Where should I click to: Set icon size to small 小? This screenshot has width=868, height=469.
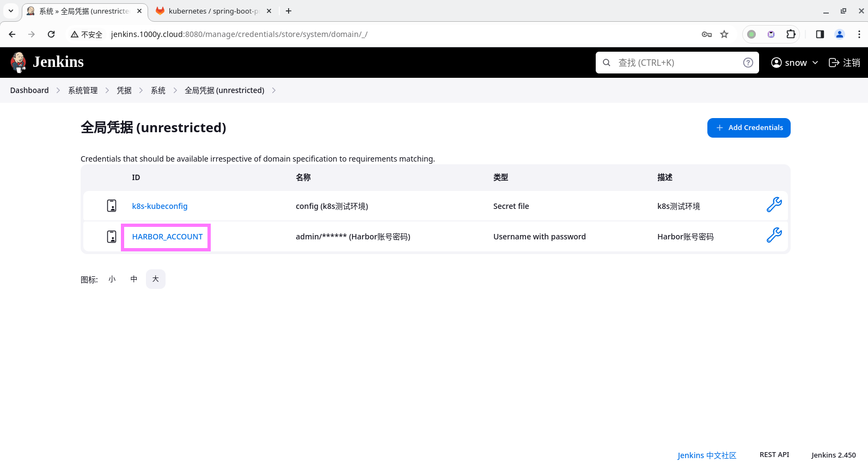[112, 279]
